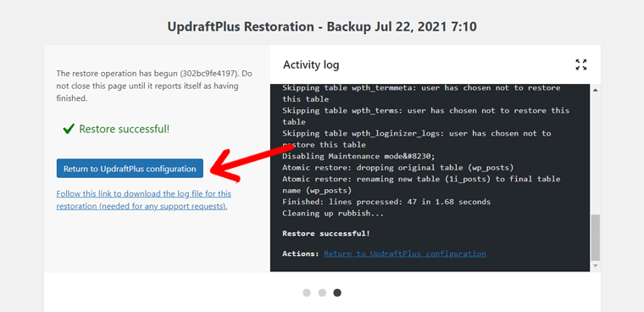
Task: Click the red arrow annotation head
Action: point(224,167)
